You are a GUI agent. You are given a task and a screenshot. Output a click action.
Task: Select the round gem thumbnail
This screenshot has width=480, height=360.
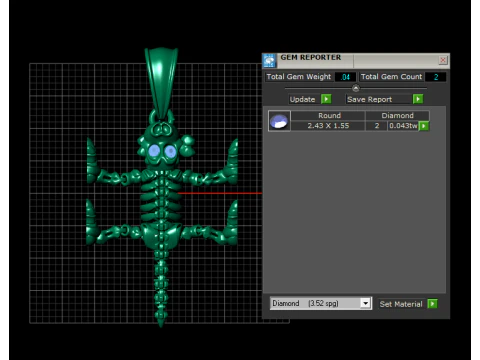279,121
